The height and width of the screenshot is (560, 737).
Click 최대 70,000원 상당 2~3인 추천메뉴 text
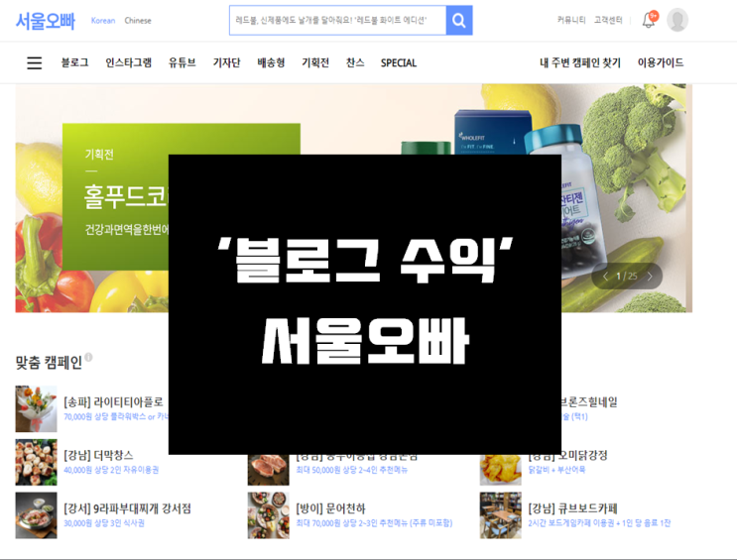click(x=374, y=523)
